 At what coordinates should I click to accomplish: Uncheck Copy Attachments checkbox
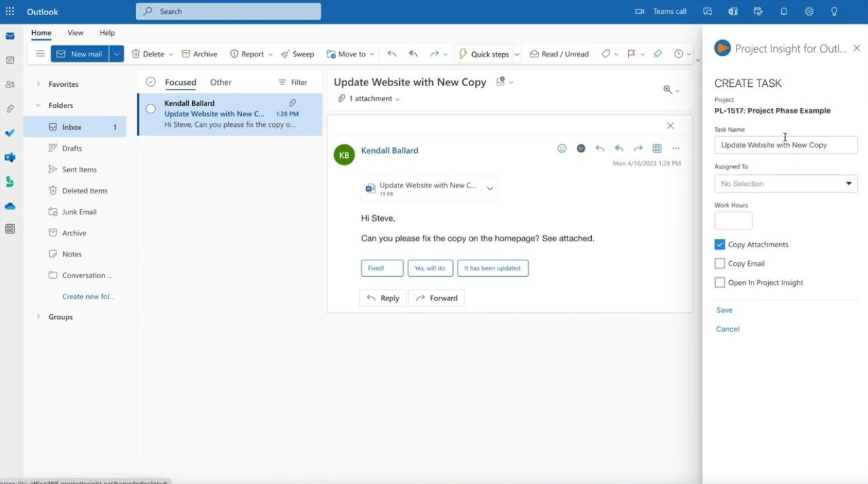tap(719, 244)
